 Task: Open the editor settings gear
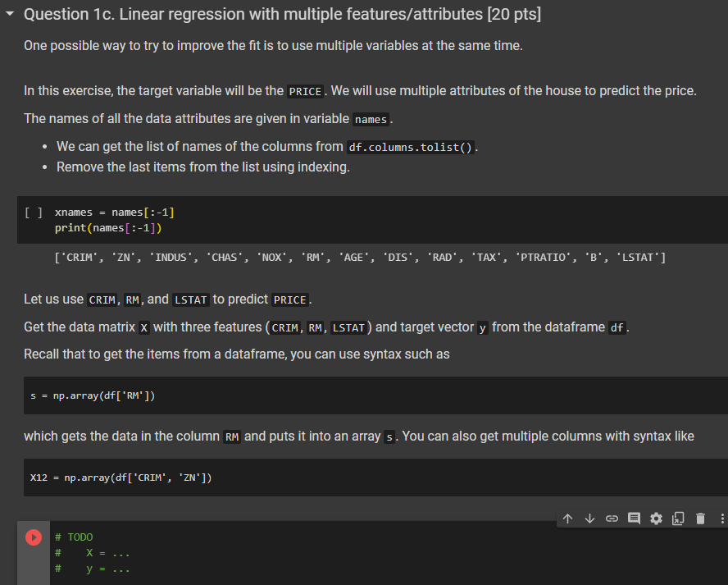click(x=656, y=519)
